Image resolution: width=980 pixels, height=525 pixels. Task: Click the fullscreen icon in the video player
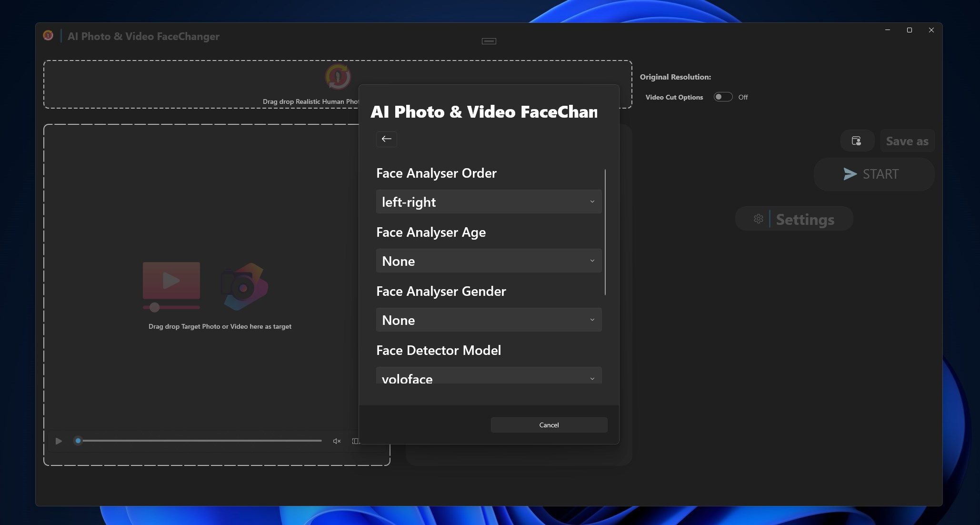click(355, 441)
